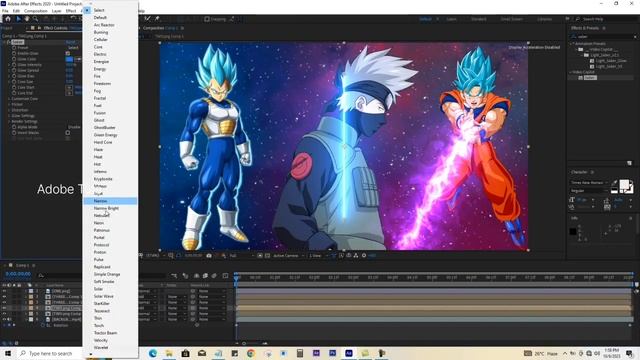The image size is (640, 360).
Task: Hide timeline layer 4 with eye toggle
Action: [x=4, y=308]
